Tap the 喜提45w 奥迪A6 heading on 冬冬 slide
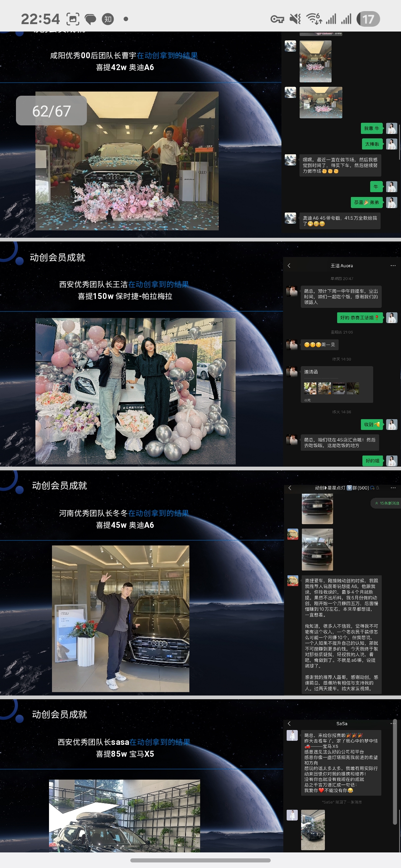The image size is (401, 868). [x=125, y=525]
